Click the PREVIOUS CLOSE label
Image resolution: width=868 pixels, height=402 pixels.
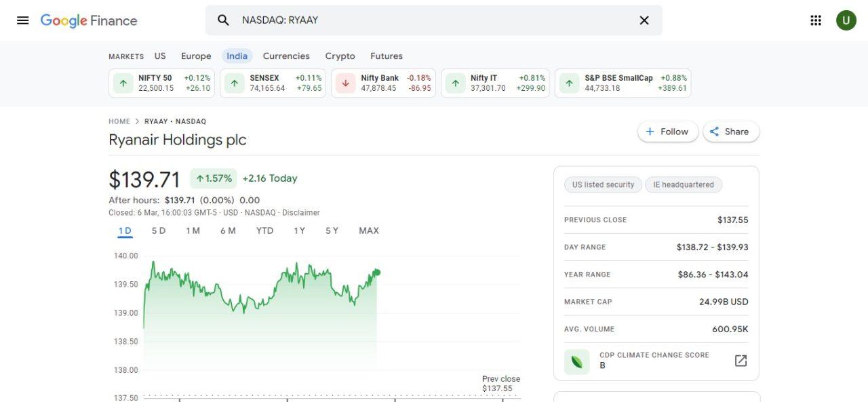click(595, 220)
